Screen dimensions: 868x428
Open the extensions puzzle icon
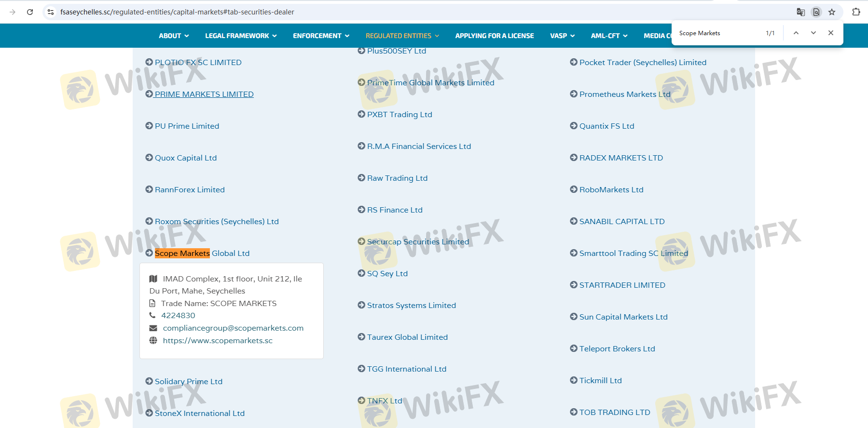[856, 12]
